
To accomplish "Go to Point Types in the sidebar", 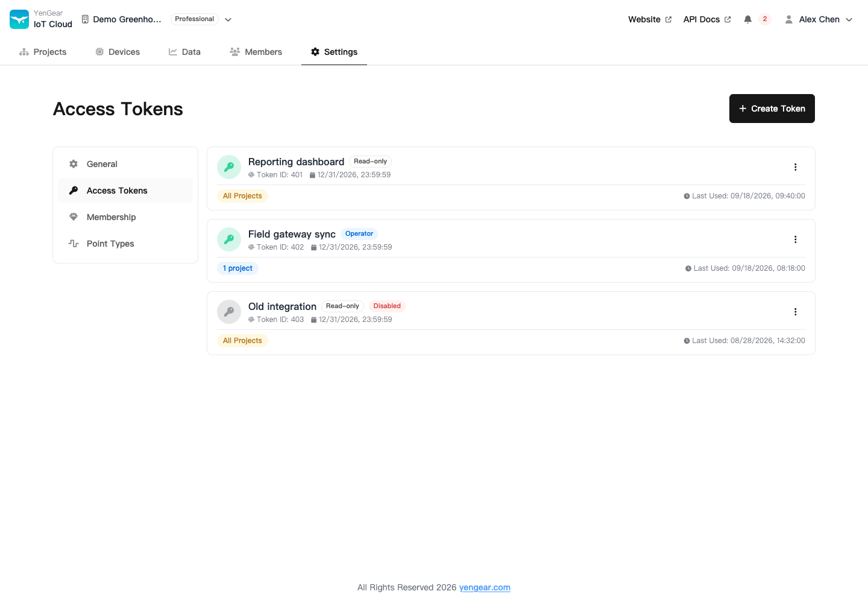I will [x=125, y=244].
